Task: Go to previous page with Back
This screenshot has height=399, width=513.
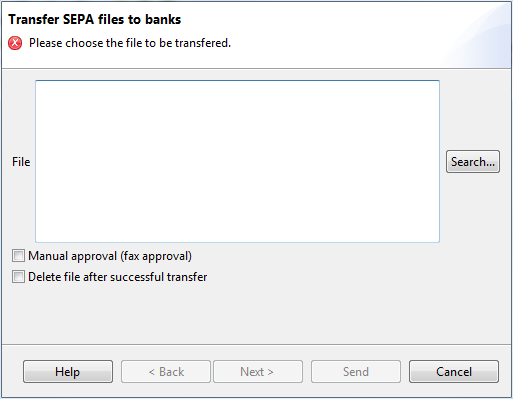Action: 166,371
